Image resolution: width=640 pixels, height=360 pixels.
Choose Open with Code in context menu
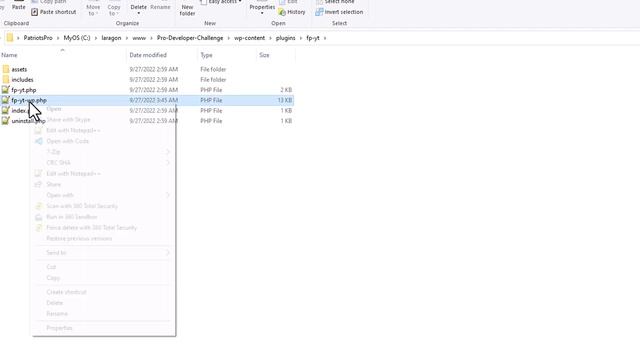67,141
